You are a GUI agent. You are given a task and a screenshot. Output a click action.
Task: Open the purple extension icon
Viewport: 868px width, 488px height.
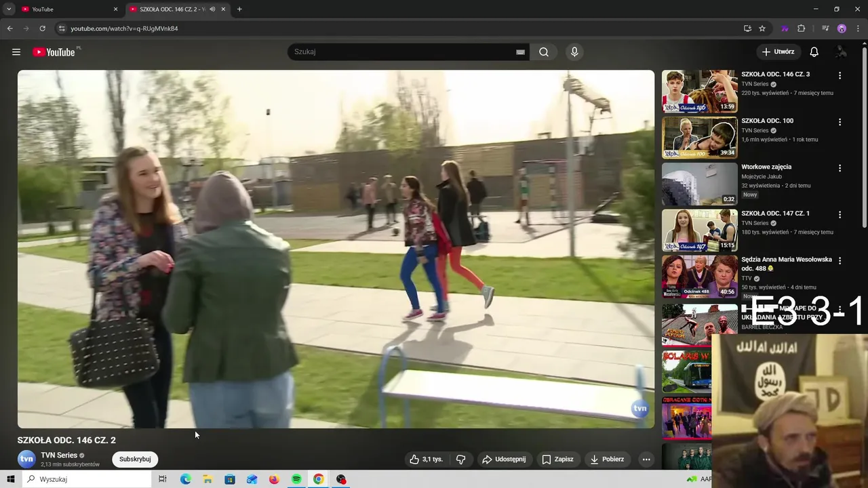(785, 28)
